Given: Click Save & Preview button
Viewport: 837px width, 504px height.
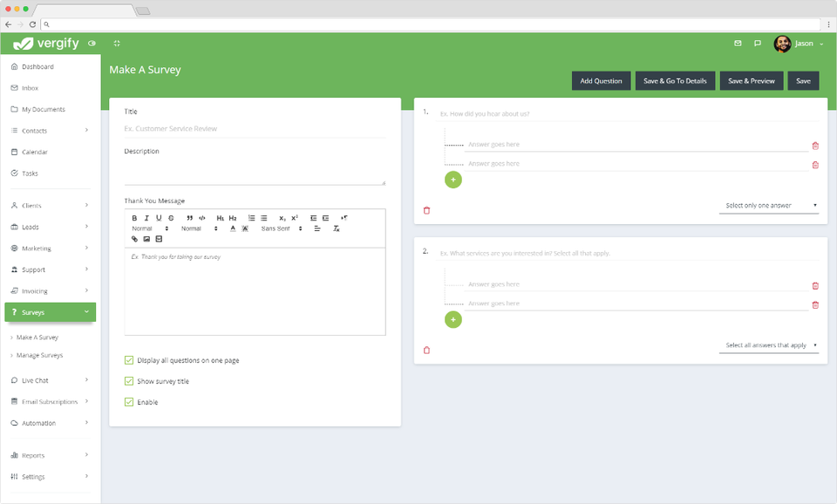Looking at the screenshot, I should [751, 81].
